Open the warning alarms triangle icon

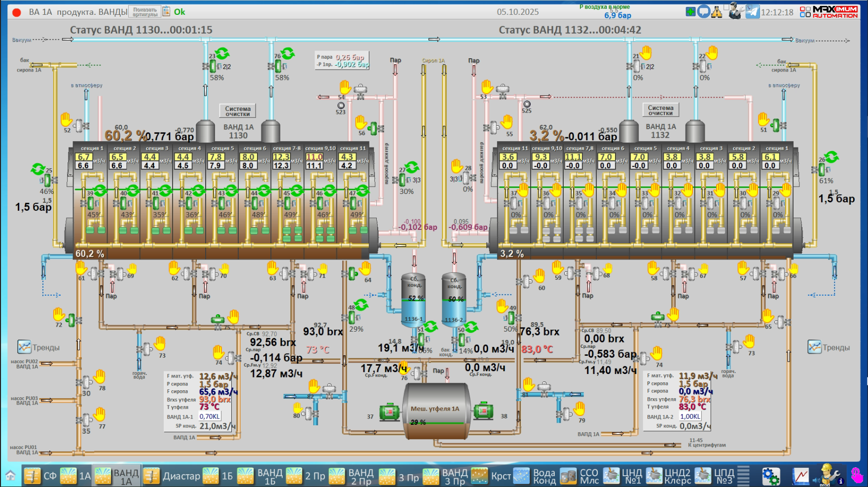pos(717,12)
